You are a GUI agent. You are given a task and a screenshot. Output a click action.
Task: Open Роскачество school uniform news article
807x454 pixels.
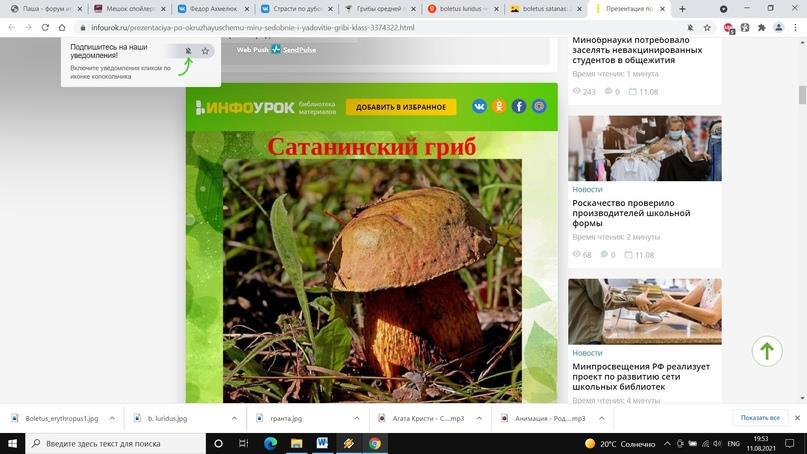click(x=631, y=213)
